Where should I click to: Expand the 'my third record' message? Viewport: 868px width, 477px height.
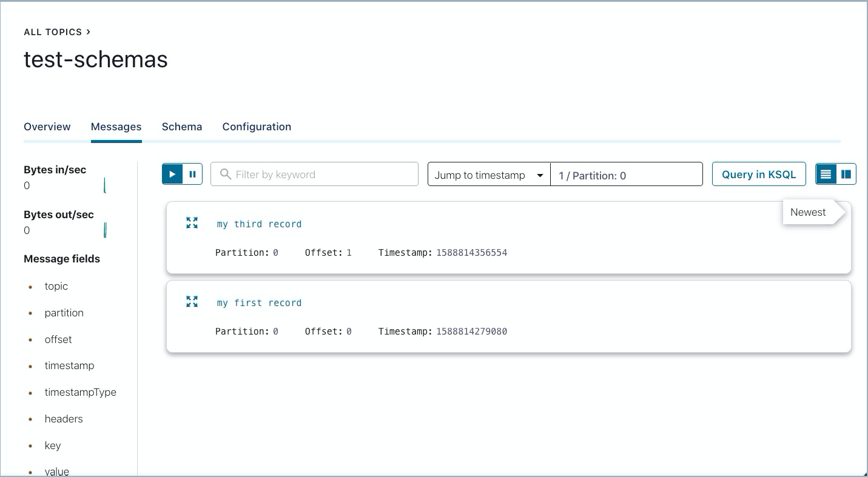(192, 223)
